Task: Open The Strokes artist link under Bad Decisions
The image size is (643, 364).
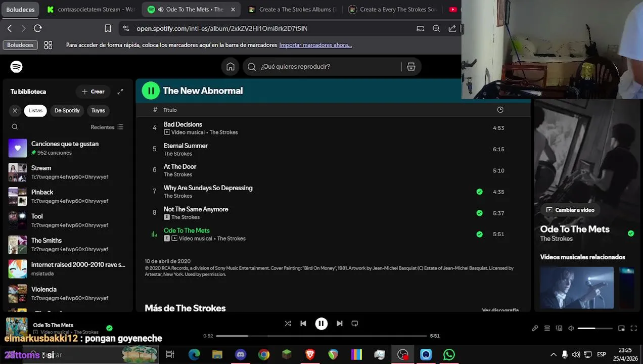Action: pyautogui.click(x=223, y=132)
